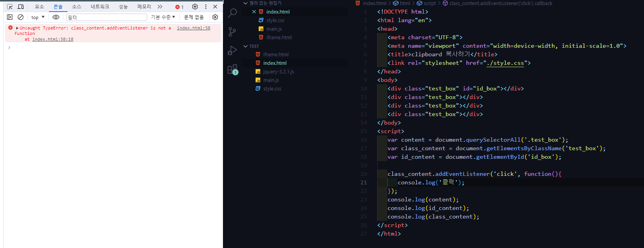Viewport: 644px width, 248px height.
Task: Open jquery-3.2.1.js file
Action: pyautogui.click(x=278, y=71)
